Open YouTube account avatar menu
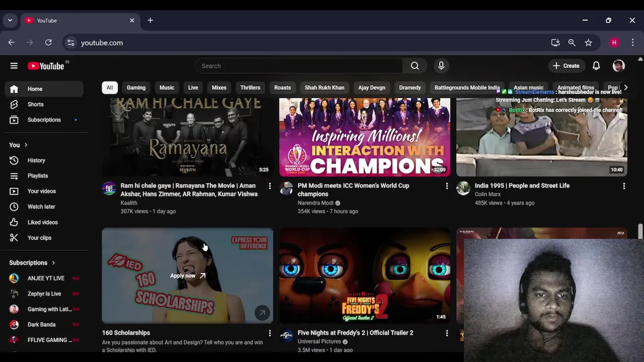The width and height of the screenshot is (644, 362). [x=619, y=66]
